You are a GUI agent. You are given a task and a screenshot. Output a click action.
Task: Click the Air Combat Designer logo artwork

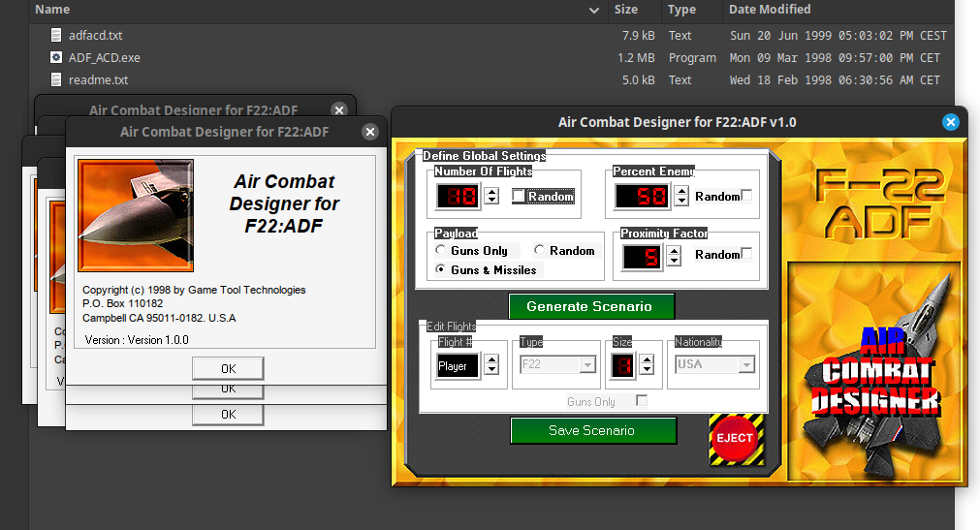(874, 372)
